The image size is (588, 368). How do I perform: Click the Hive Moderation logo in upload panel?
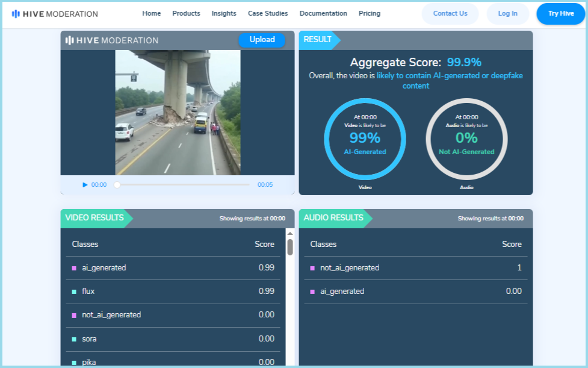point(112,40)
